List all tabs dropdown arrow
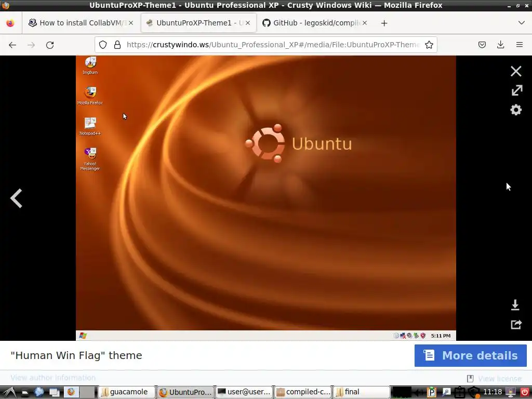Viewport: 532px width, 399px height. pos(522,23)
